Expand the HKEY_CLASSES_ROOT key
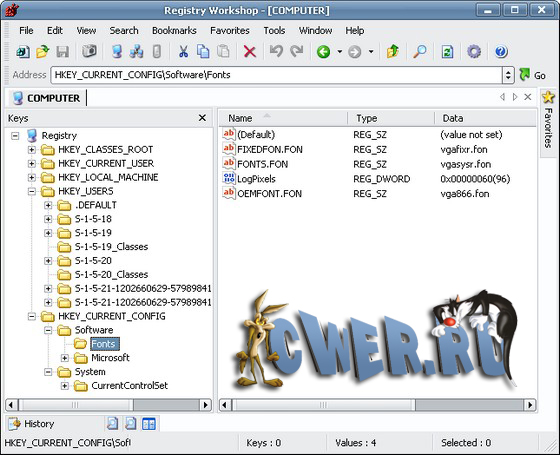This screenshot has width=560, height=455. coord(32,149)
